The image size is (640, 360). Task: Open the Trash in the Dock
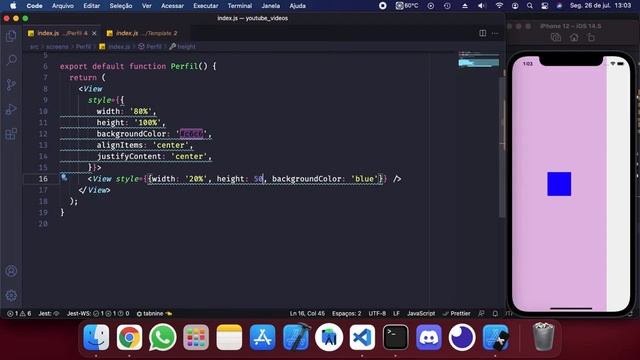click(x=543, y=337)
